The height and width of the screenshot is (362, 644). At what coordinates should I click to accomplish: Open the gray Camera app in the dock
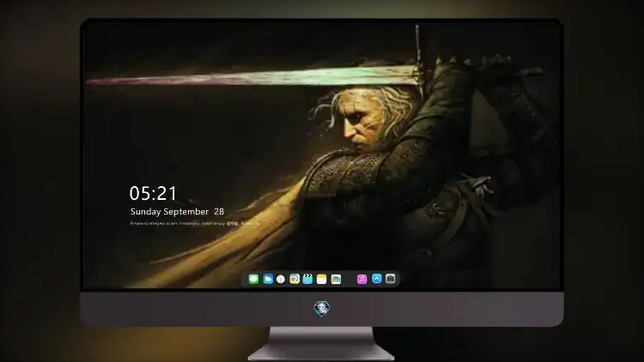(391, 279)
